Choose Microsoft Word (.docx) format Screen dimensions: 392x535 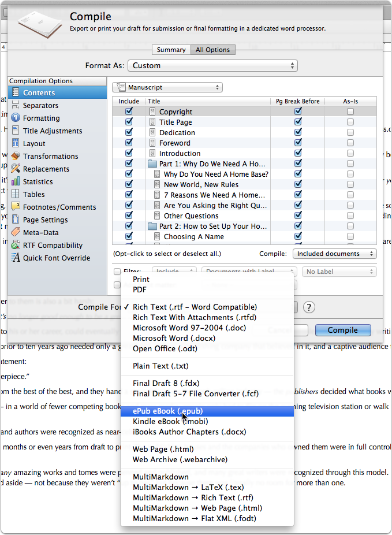point(207,338)
